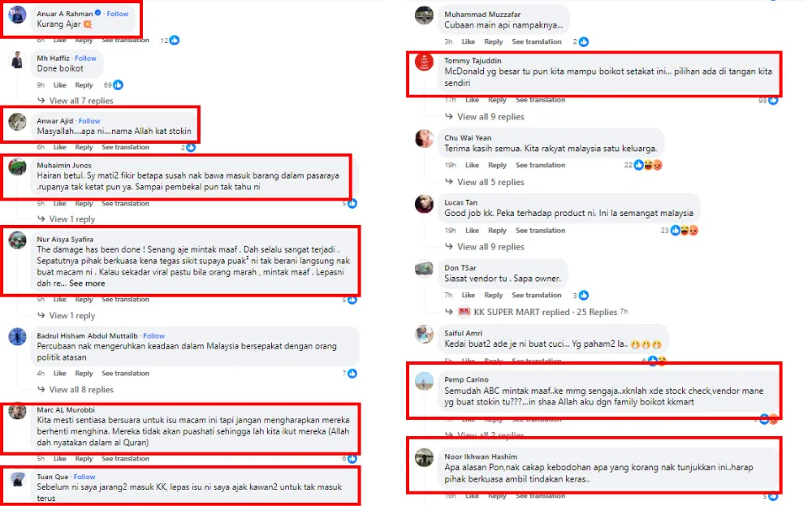Expand "See more" on Nur Aisya Syafira's comment
This screenshot has width=812, height=506.
[x=87, y=283]
